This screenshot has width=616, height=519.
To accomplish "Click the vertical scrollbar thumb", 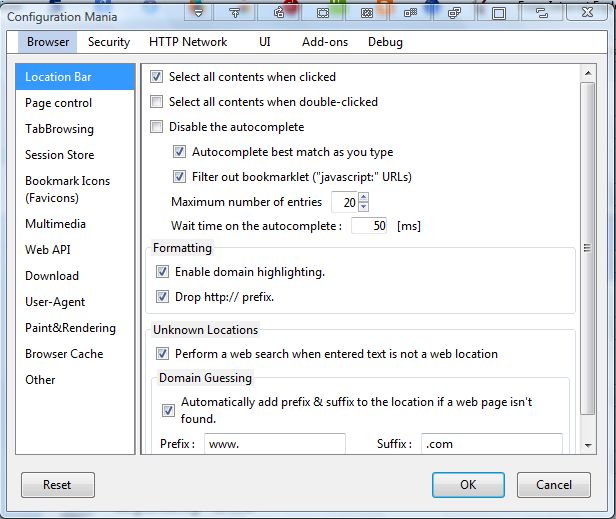I will click(x=588, y=248).
